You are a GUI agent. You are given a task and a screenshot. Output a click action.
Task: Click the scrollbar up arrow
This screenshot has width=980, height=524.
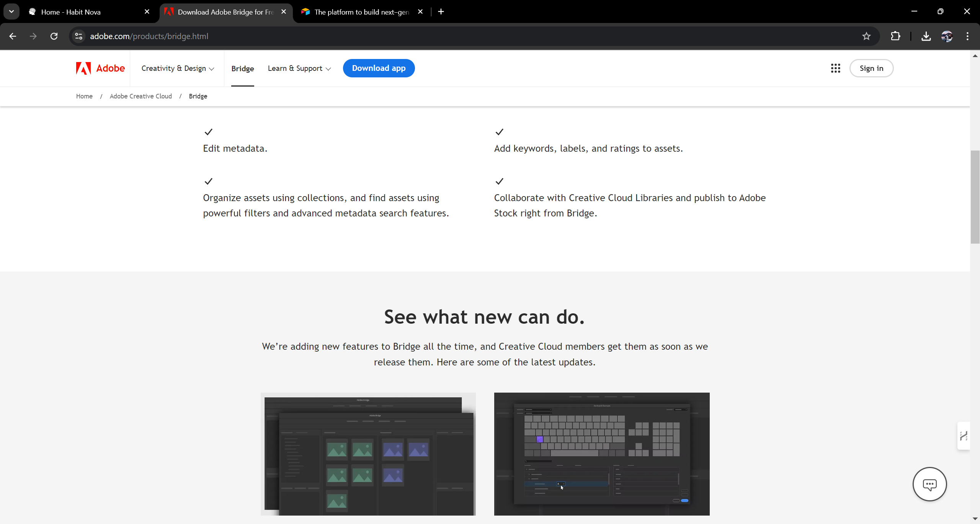(975, 56)
